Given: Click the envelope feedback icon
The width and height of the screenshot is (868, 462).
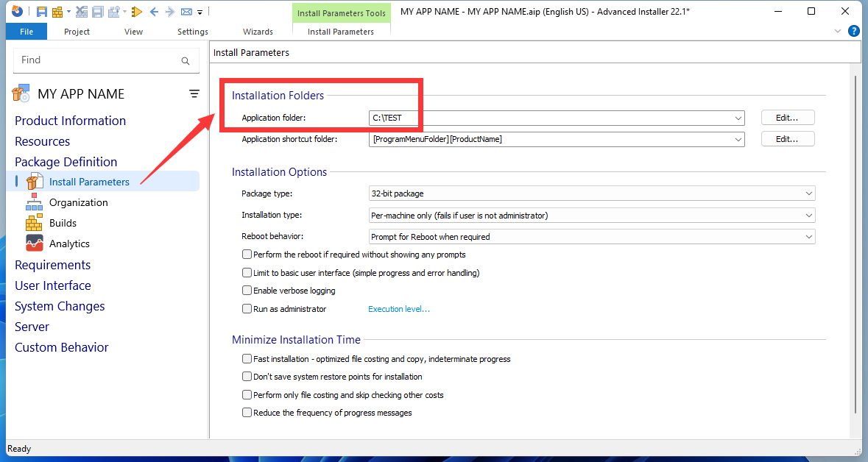Looking at the screenshot, I should coord(186,12).
